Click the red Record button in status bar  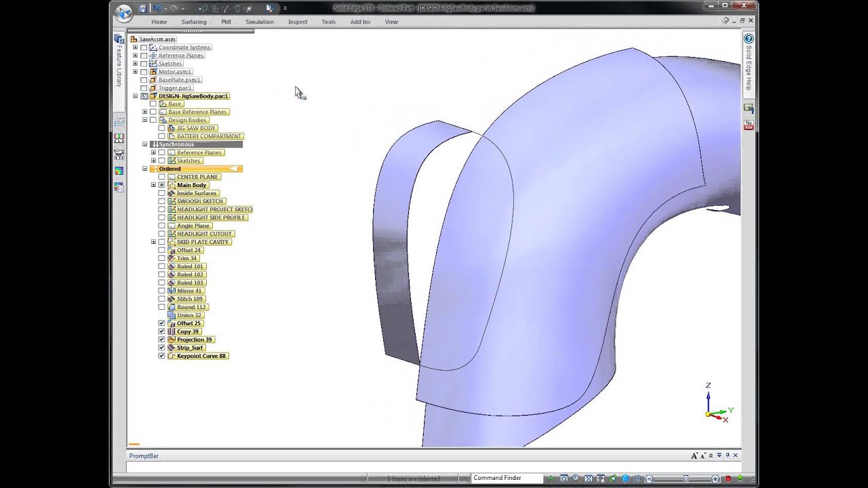coord(728,479)
